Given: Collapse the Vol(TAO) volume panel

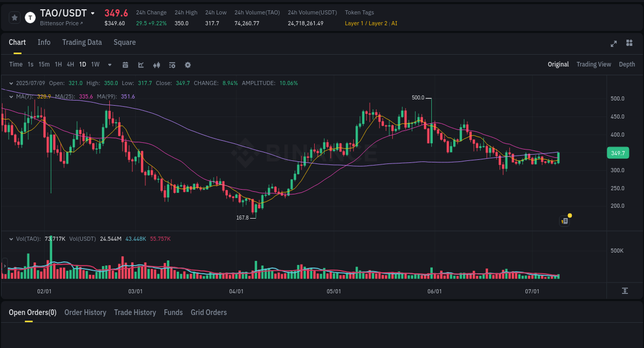Looking at the screenshot, I should 11,239.
